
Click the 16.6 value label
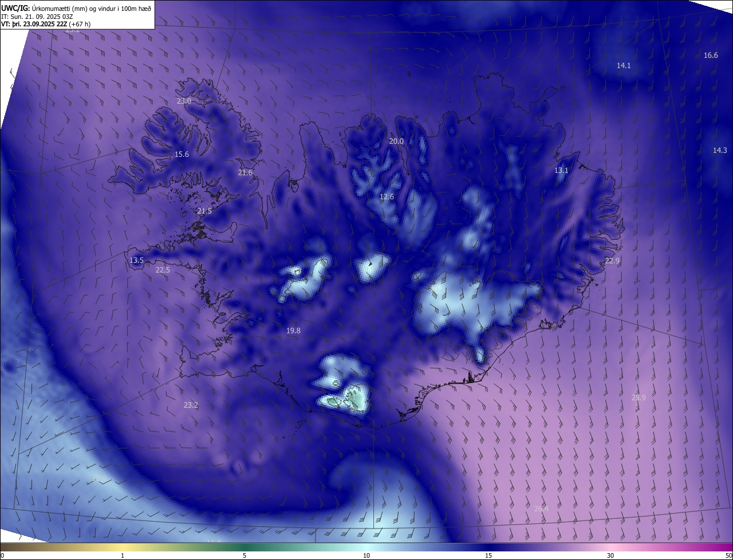(711, 55)
